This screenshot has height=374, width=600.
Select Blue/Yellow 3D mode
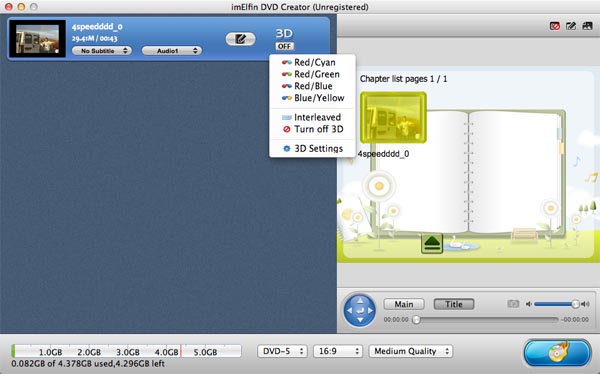(312, 98)
